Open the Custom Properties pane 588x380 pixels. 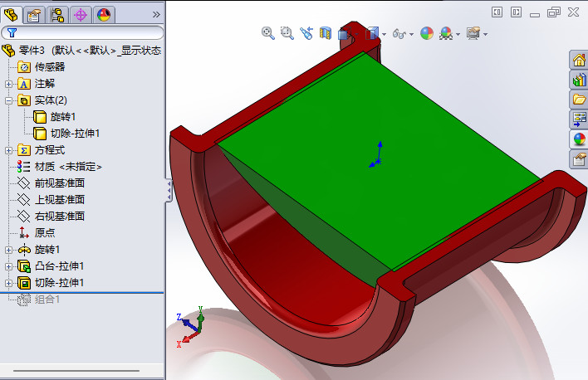(x=579, y=159)
